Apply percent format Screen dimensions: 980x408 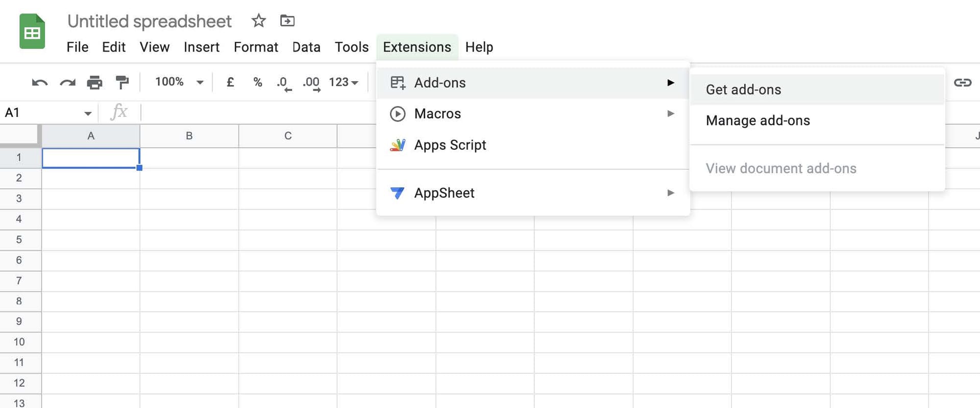point(258,82)
